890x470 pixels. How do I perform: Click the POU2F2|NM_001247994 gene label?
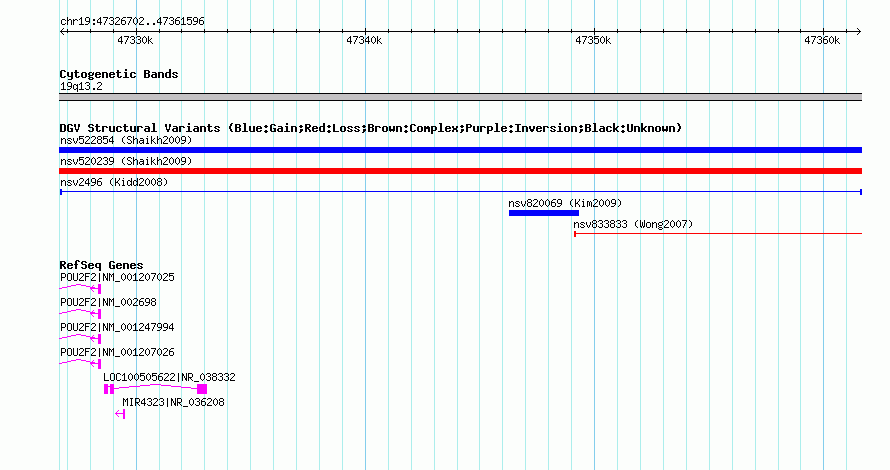point(117,327)
